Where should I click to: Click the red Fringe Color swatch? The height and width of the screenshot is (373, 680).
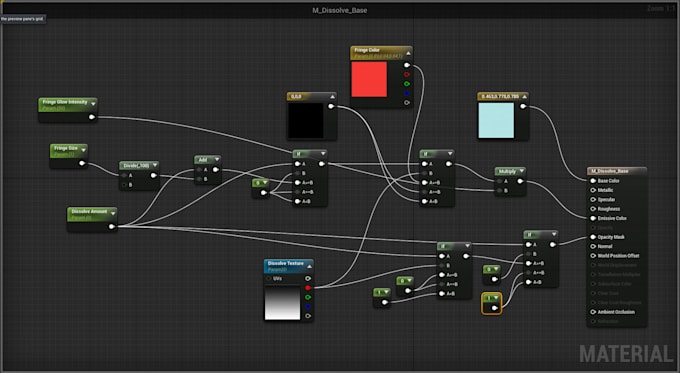click(x=369, y=79)
